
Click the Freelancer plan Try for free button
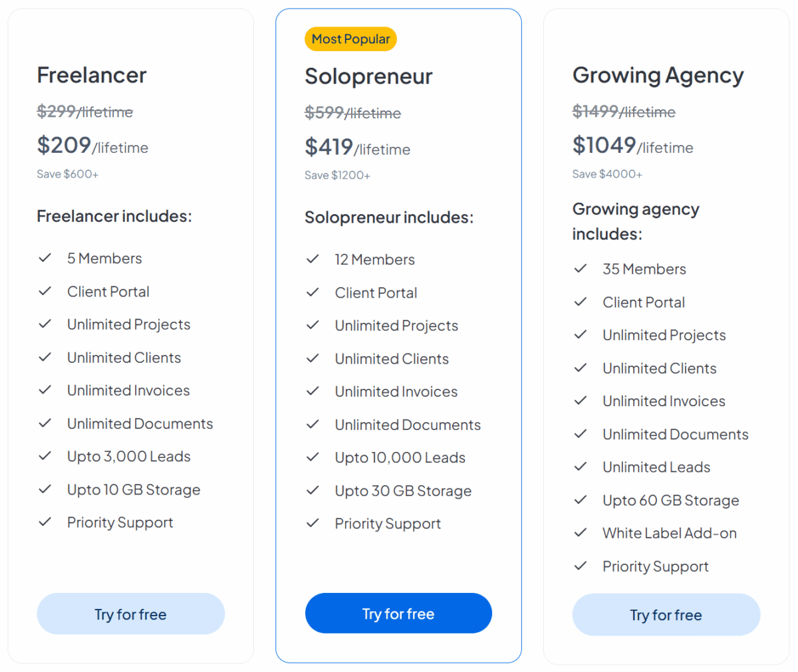[x=130, y=614]
